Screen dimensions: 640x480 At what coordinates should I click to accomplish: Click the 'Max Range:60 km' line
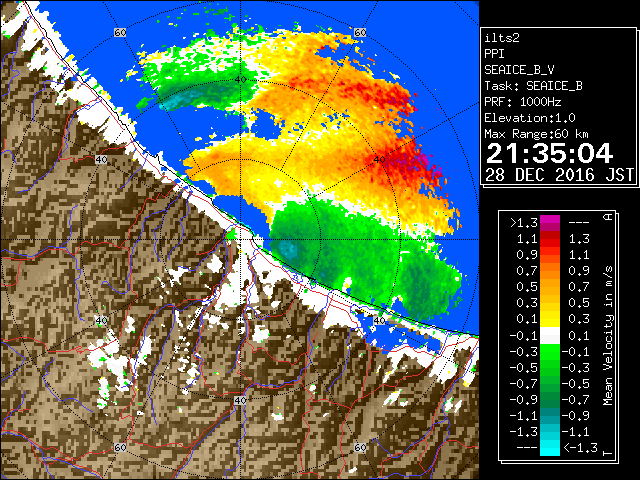[536, 134]
